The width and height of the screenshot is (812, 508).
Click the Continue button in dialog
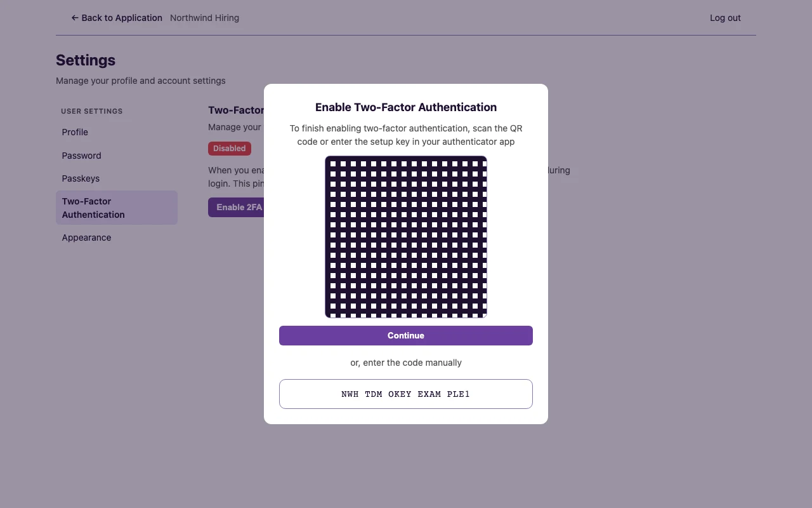(x=406, y=335)
